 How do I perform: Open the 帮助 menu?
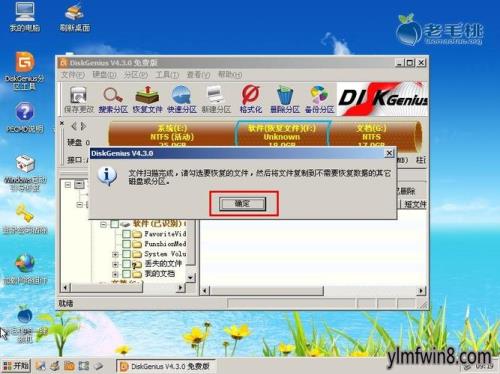230,75
